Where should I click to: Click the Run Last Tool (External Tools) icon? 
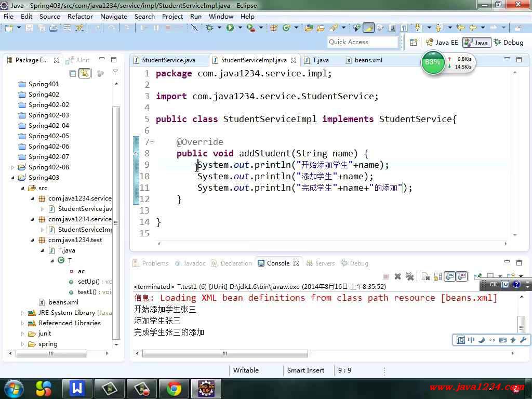[251, 28]
